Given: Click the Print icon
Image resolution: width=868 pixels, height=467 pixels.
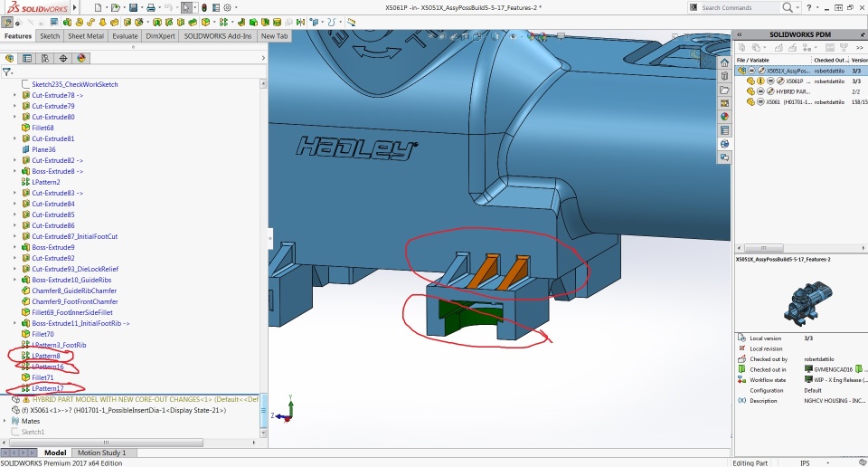Looking at the screenshot, I should (x=151, y=8).
